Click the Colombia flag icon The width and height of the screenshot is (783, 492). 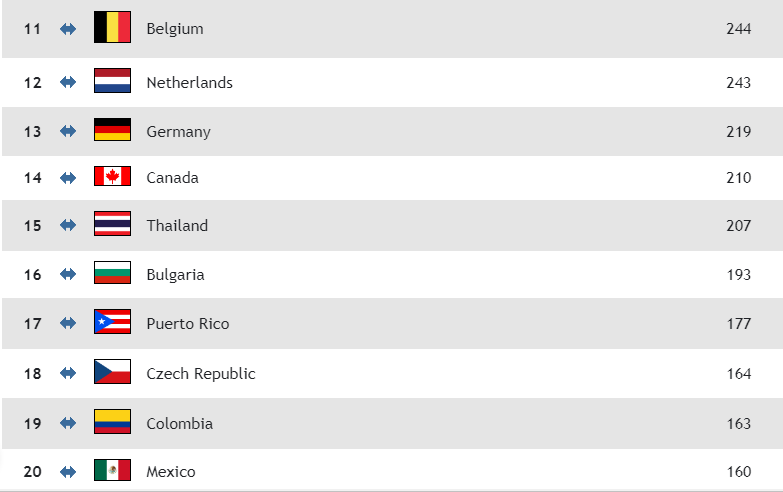click(x=112, y=422)
